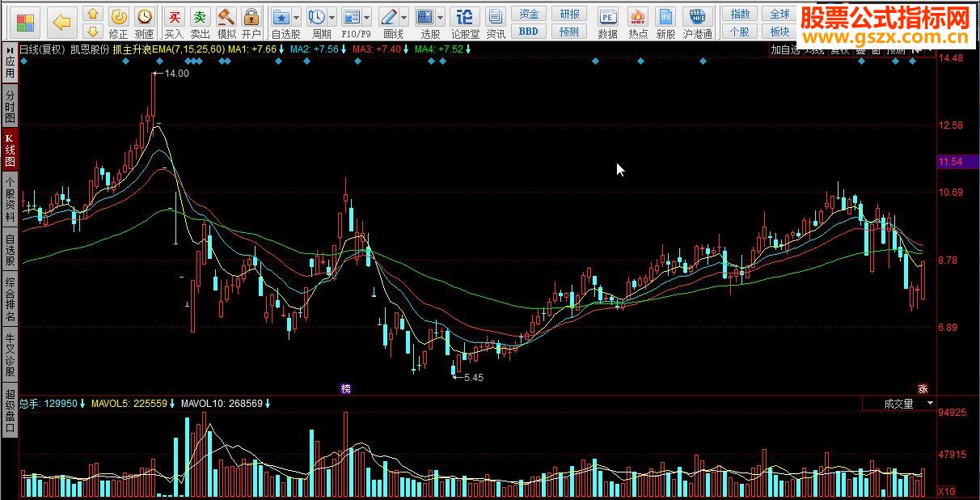Run the 测速 speed test
The height and width of the screenshot is (500, 980).
(x=144, y=15)
